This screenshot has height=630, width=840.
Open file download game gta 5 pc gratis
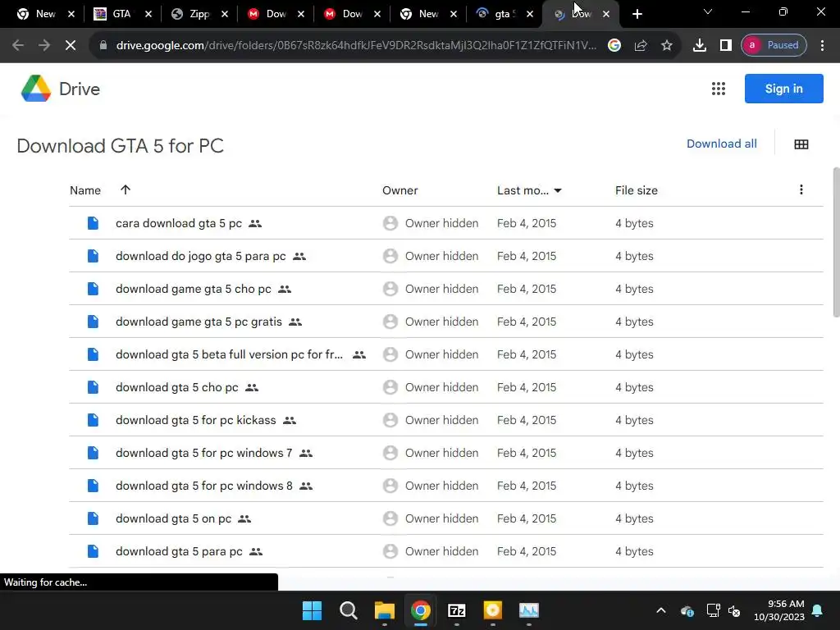(x=199, y=322)
